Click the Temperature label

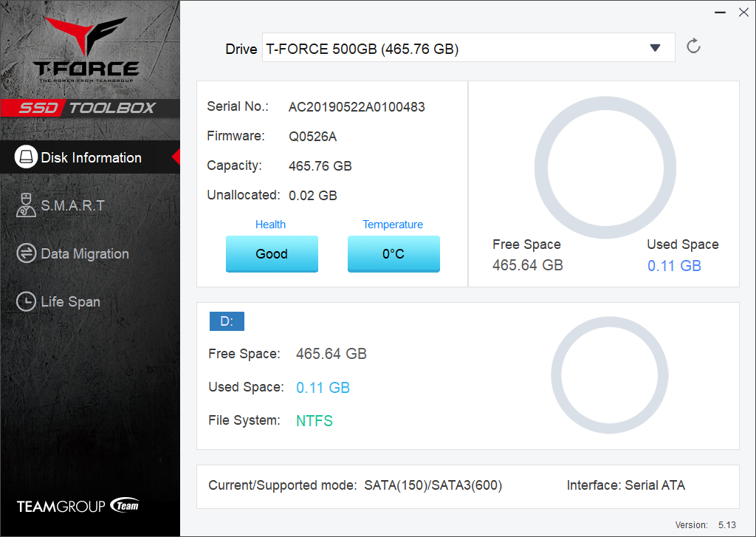393,225
